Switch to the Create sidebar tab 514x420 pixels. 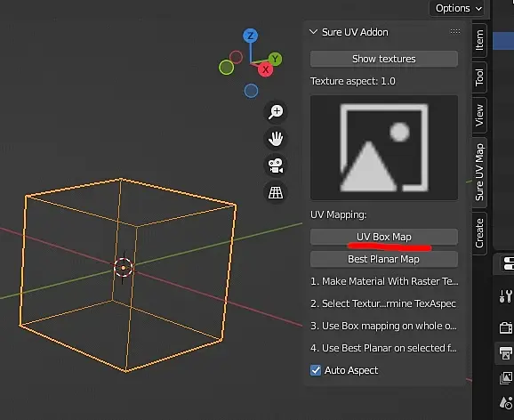coord(479,233)
